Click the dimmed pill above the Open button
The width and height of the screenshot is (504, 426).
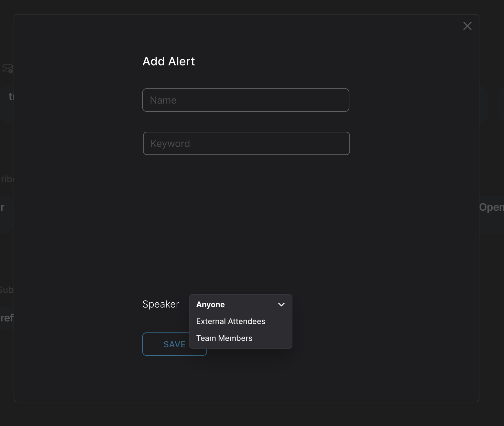tap(483, 104)
